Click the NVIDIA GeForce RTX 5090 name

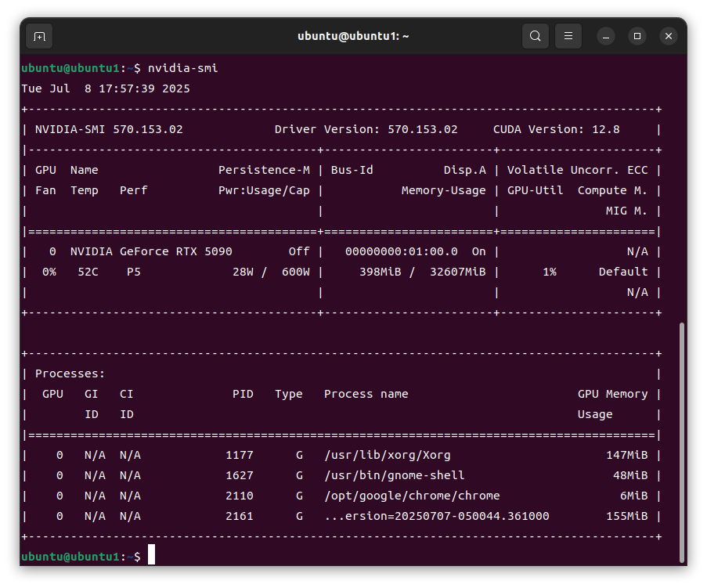[151, 251]
